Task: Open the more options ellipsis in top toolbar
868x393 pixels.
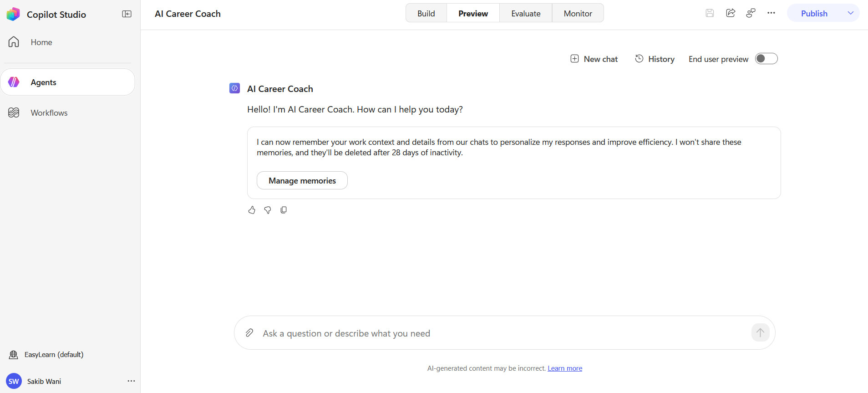Action: (x=771, y=13)
